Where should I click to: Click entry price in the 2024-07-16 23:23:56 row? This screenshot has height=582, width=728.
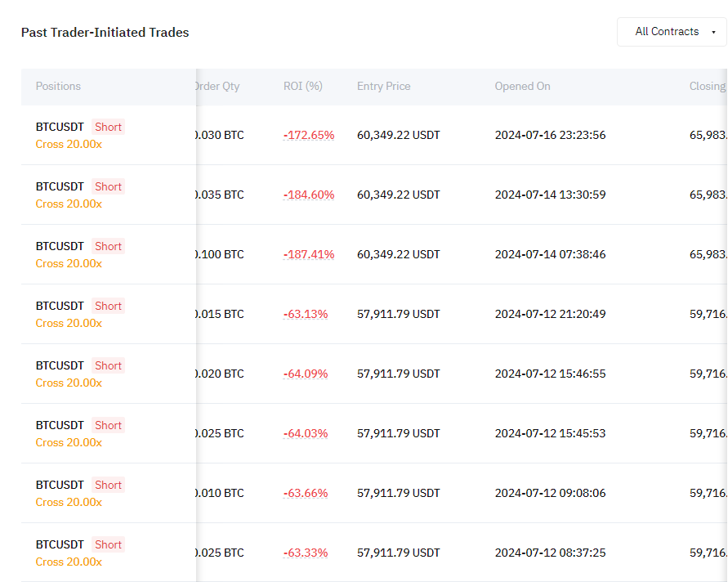coord(399,135)
